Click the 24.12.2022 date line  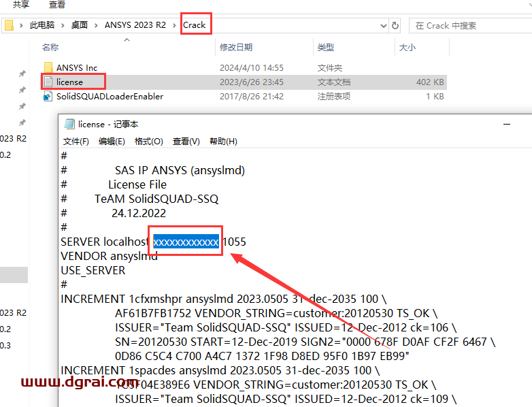point(139,213)
